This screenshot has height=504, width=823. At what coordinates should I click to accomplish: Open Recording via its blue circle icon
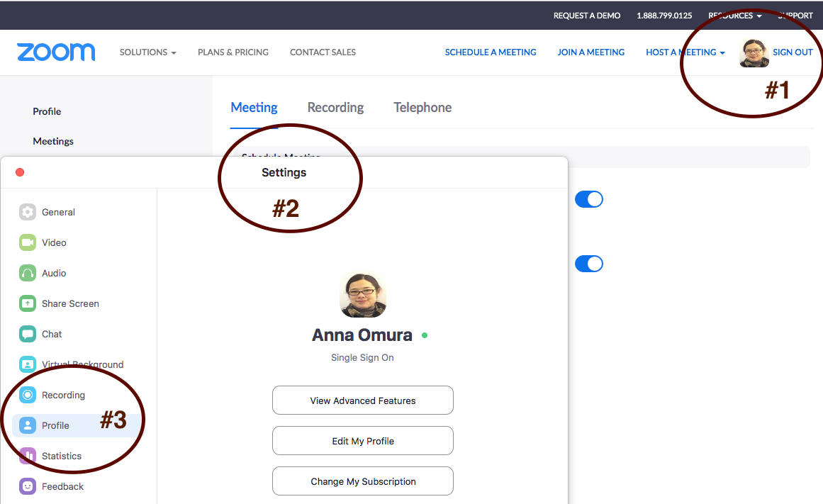[x=28, y=395]
